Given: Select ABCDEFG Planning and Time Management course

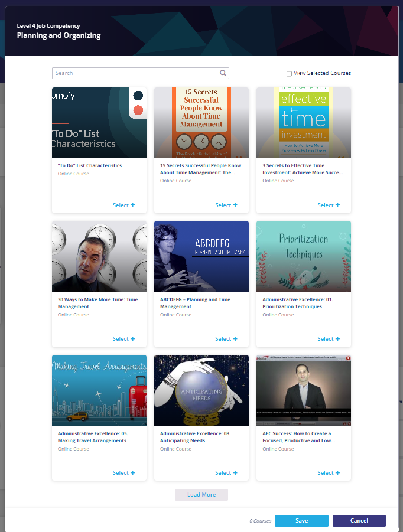Looking at the screenshot, I should coord(226,338).
